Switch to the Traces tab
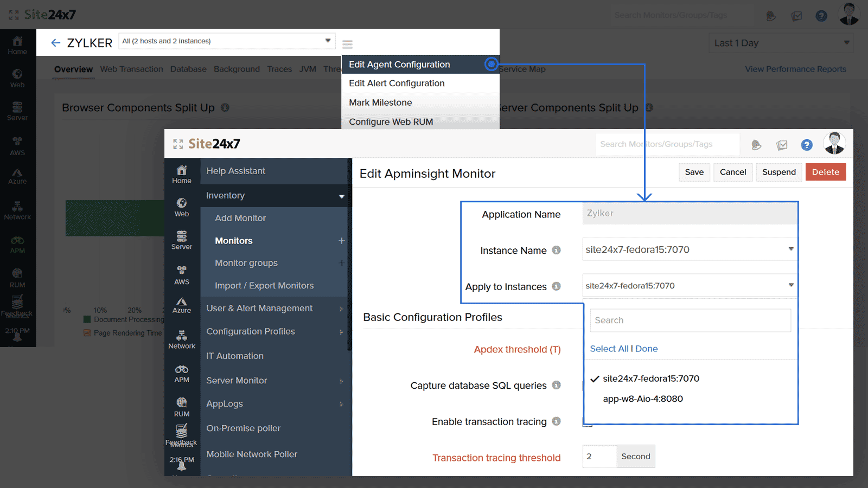 click(x=279, y=69)
